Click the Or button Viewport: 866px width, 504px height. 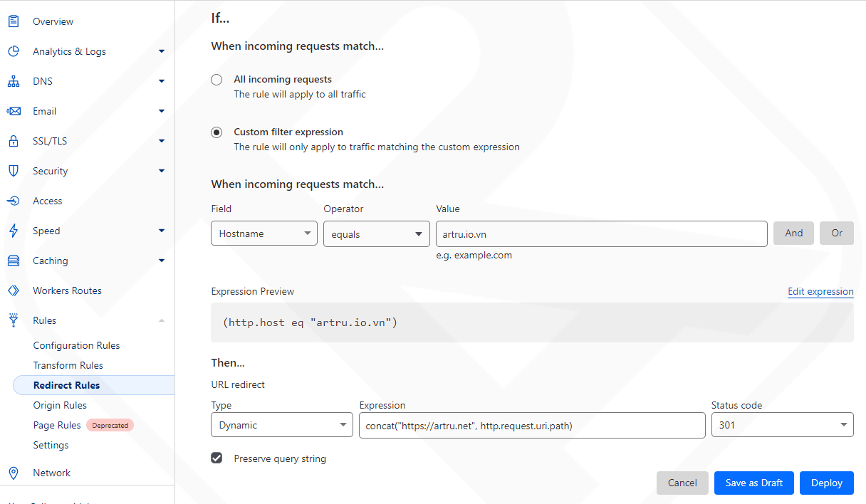pyautogui.click(x=837, y=233)
